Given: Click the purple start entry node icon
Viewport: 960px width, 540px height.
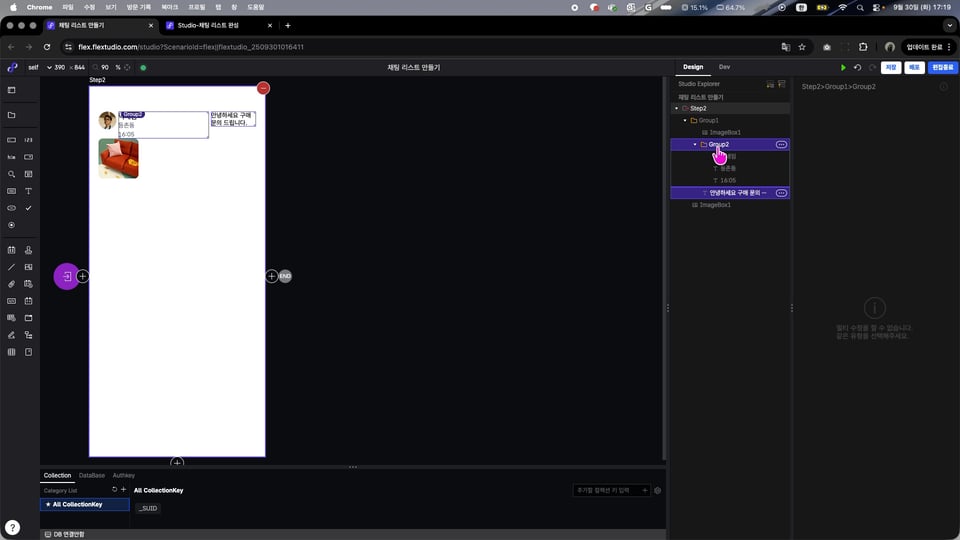Looking at the screenshot, I should (66, 276).
